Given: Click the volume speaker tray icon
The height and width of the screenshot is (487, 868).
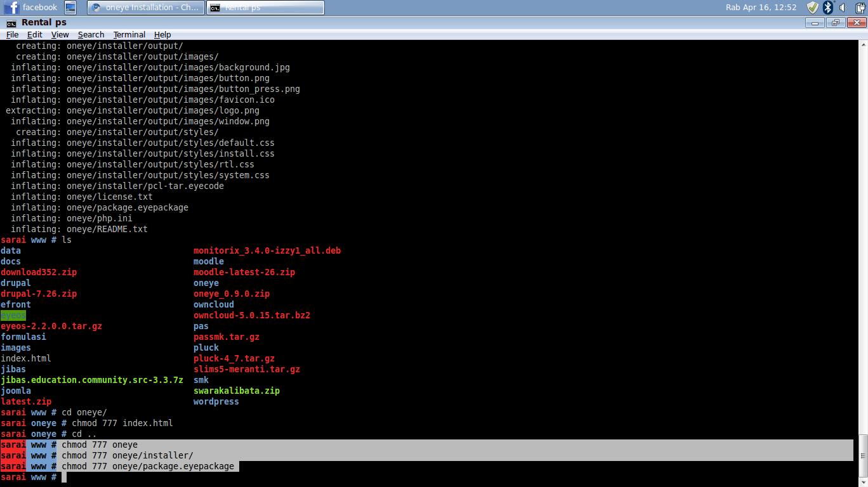Looking at the screenshot, I should (843, 8).
